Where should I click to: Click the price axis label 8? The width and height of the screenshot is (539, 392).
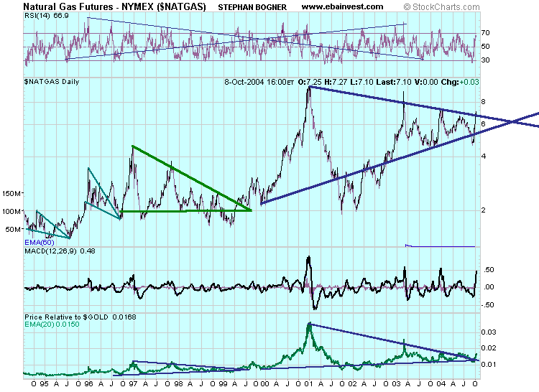click(484, 102)
